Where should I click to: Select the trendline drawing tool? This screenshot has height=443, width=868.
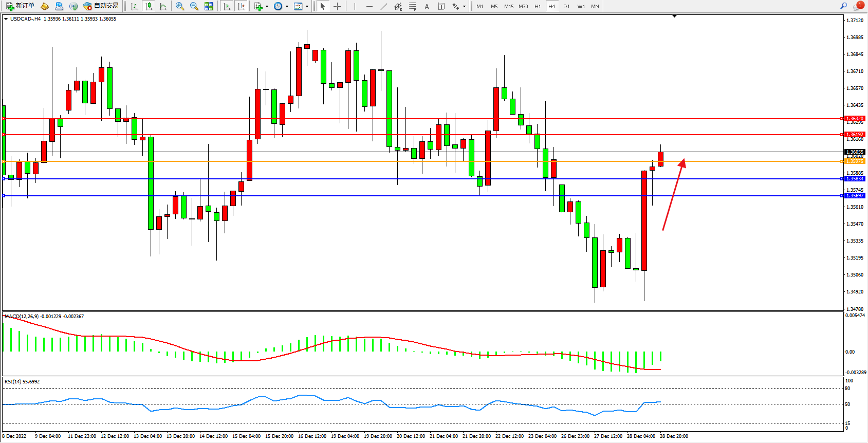tap(383, 6)
